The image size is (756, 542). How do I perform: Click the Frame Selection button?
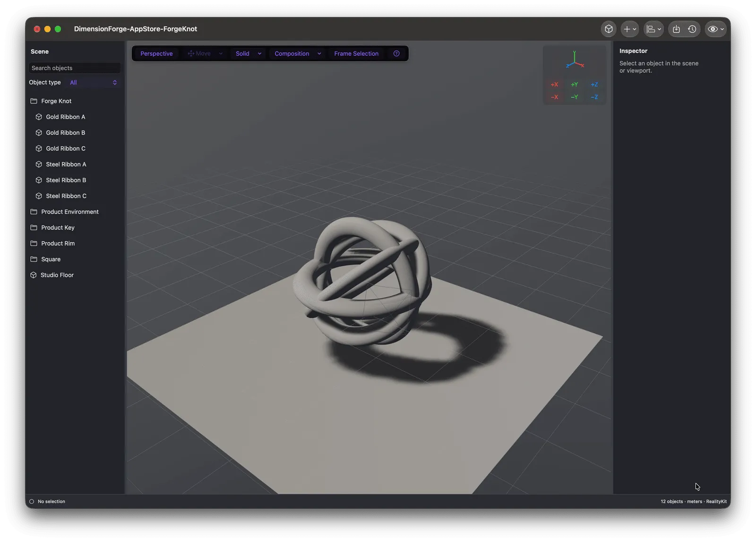(356, 54)
